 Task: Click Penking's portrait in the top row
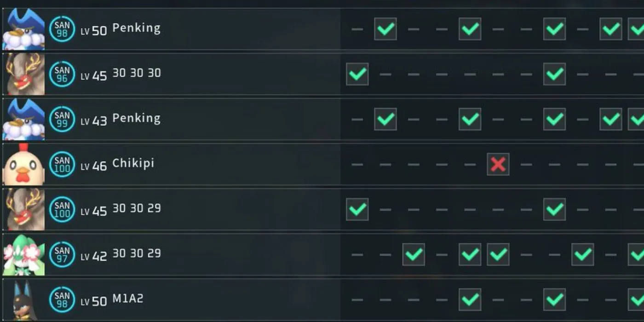point(23,28)
